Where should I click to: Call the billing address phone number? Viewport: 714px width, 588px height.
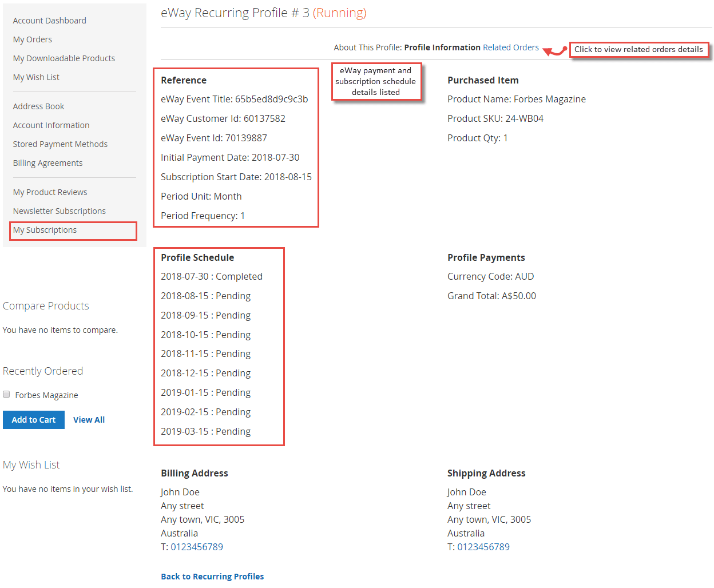[x=197, y=546]
